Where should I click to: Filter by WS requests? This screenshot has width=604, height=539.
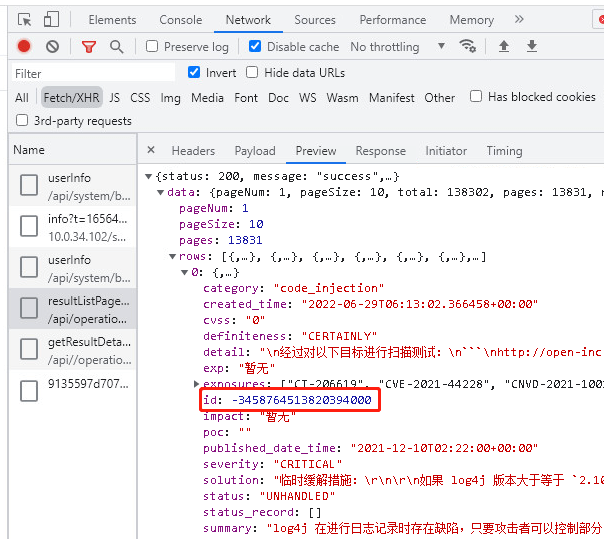tap(307, 97)
